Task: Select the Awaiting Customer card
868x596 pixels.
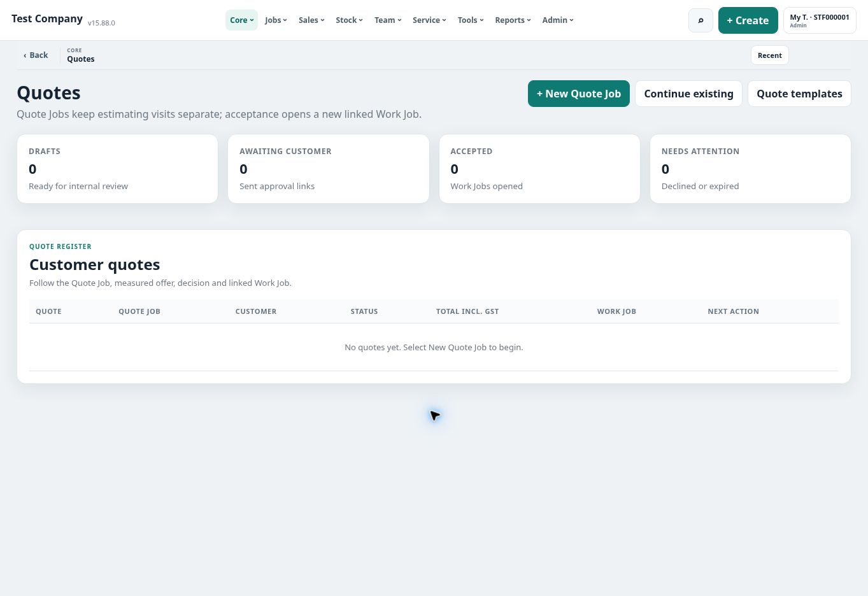Action: 329,169
